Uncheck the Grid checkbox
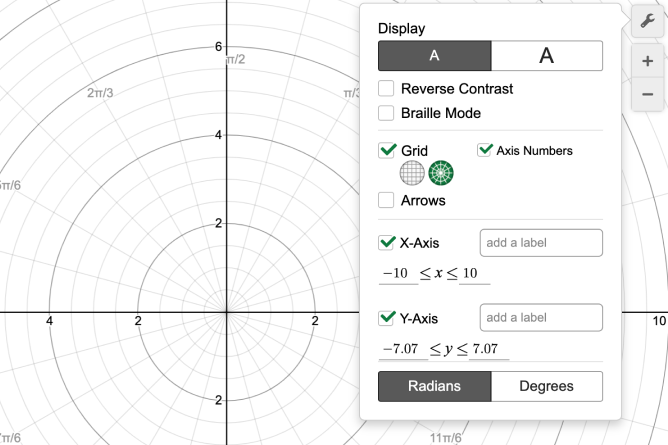Viewport: 668px width, 445px height. (388, 151)
